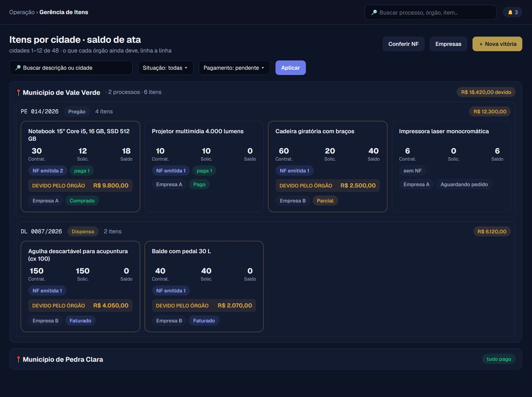Viewport: 532px width, 397px height.
Task: Open the Balde com pedal 30 L card
Action: coord(204,287)
